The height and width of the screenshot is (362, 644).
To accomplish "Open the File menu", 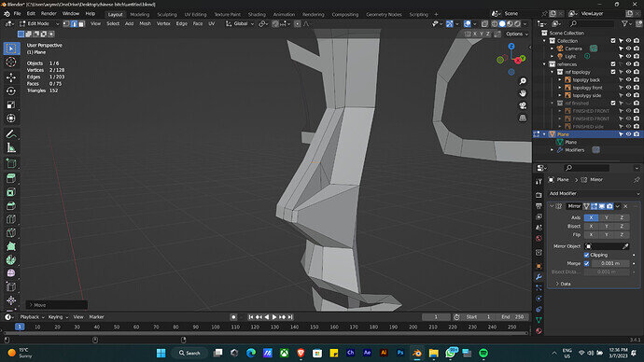I will 17,14.
